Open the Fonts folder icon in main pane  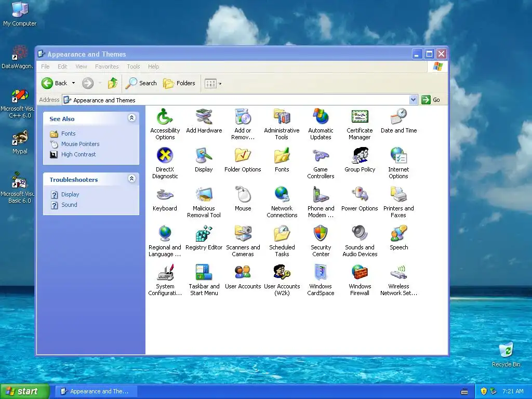(282, 160)
